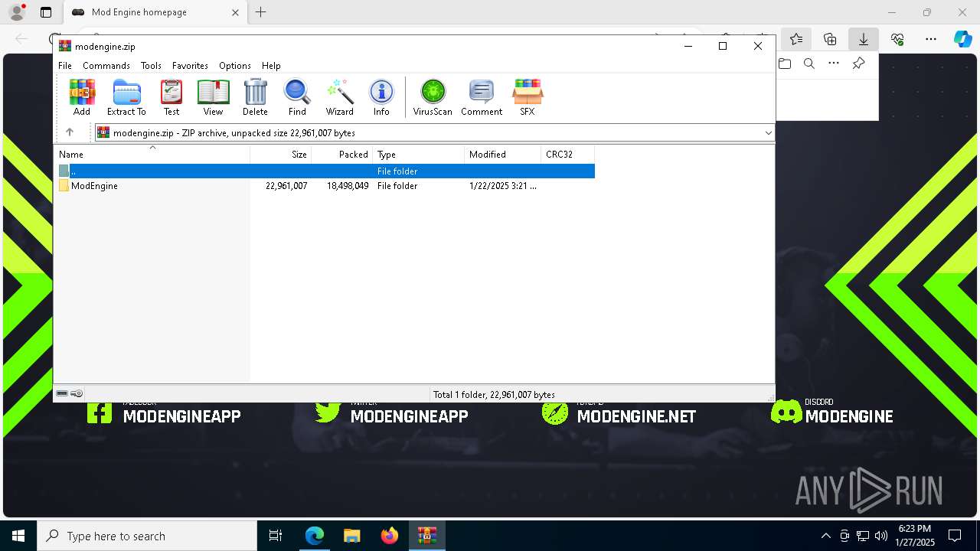The width and height of the screenshot is (980, 551).
Task: Show archive Info
Action: (x=381, y=97)
